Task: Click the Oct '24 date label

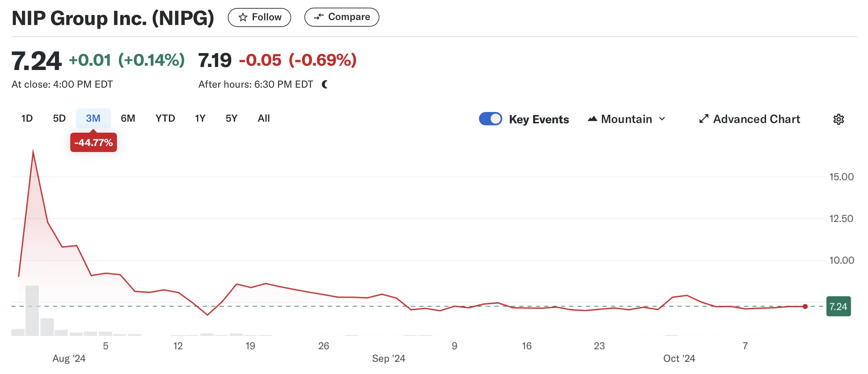Action: pos(679,358)
